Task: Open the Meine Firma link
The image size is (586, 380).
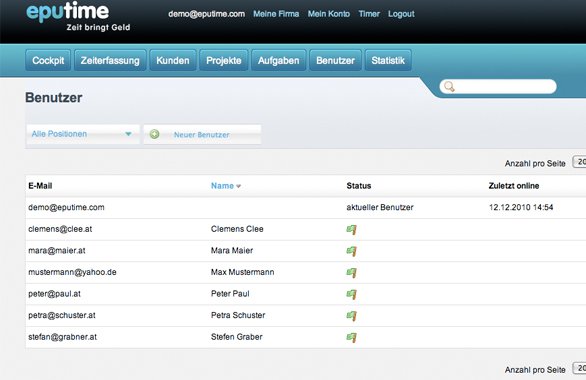Action: [276, 14]
